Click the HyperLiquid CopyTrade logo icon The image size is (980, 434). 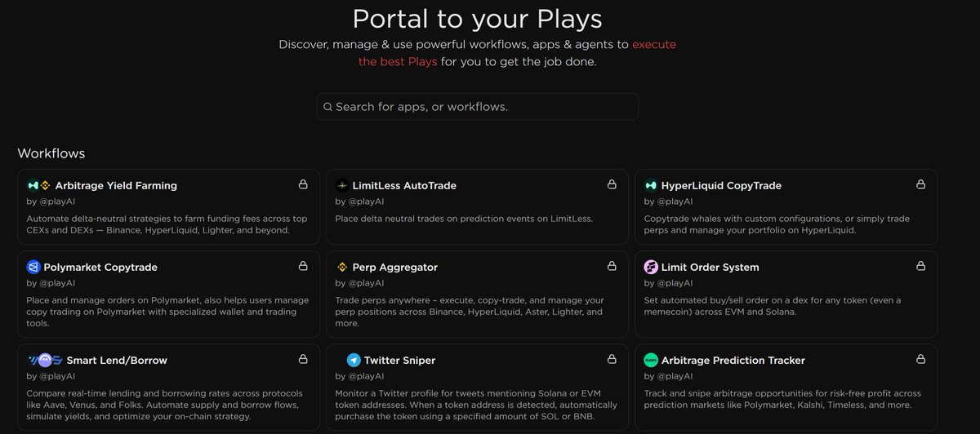pos(651,185)
